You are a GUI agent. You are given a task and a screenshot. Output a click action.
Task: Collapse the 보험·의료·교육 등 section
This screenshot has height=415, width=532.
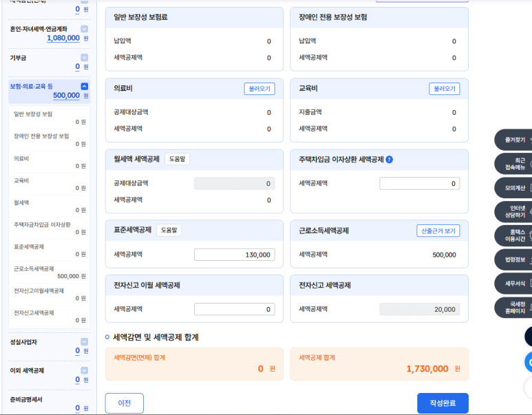85,86
